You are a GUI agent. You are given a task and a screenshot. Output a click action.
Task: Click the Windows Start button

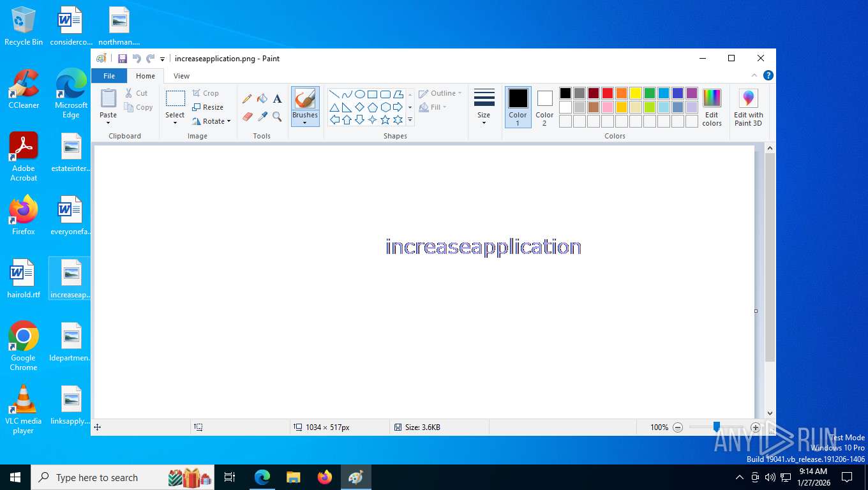pos(15,477)
